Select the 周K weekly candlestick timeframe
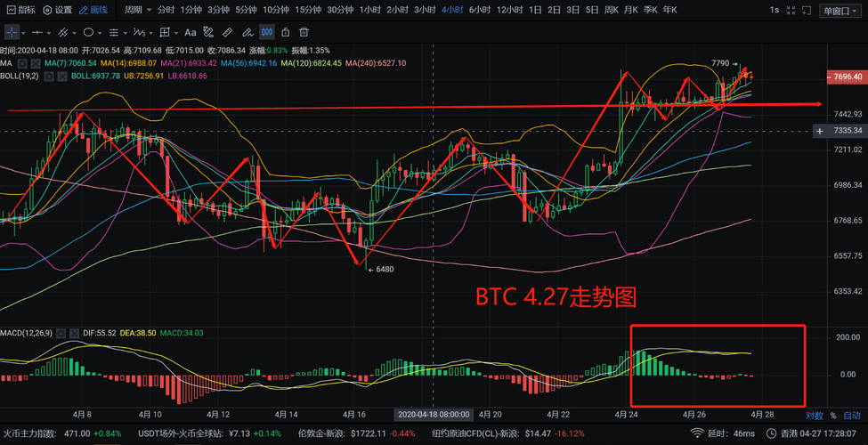Image resolution: width=868 pixels, height=445 pixels. click(x=612, y=10)
